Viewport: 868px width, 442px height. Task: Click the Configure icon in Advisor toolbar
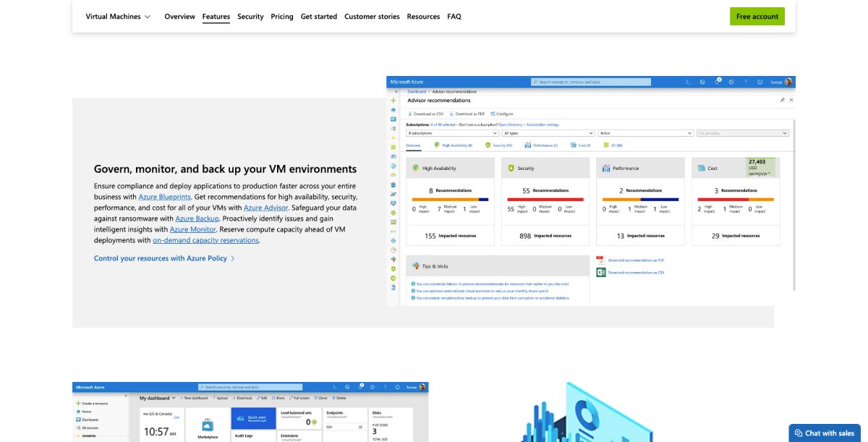pos(492,114)
